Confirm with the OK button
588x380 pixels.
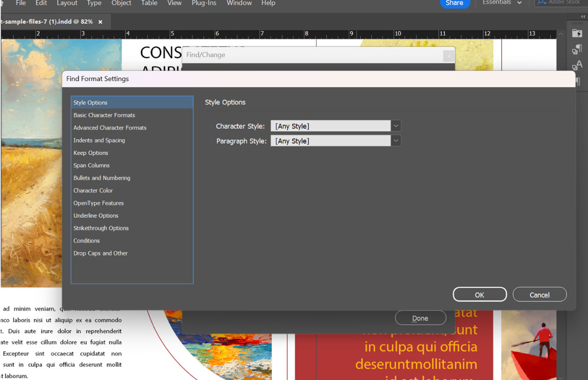[x=479, y=294]
